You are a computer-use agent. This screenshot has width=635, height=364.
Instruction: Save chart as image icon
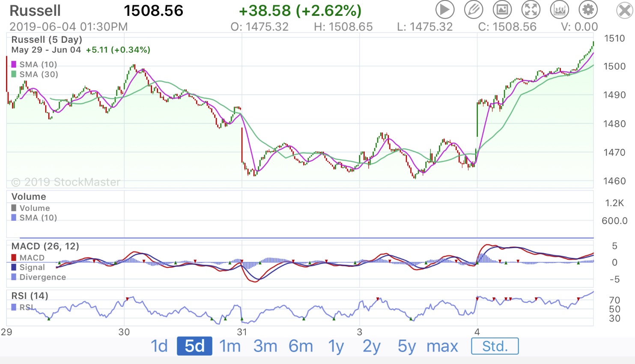pyautogui.click(x=502, y=9)
